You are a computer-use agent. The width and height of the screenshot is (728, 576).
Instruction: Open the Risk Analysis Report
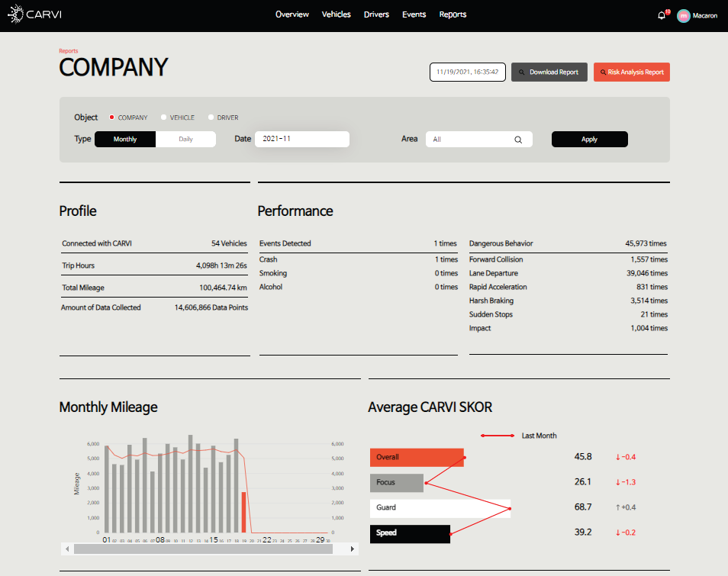[631, 72]
